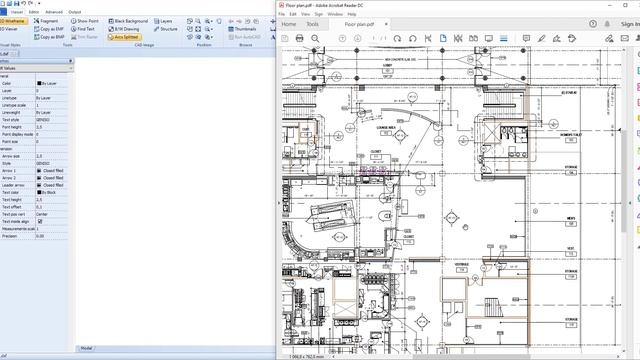Open the Structure panel from the ribbon
Screen dimensions: 640x360
coord(165,29)
